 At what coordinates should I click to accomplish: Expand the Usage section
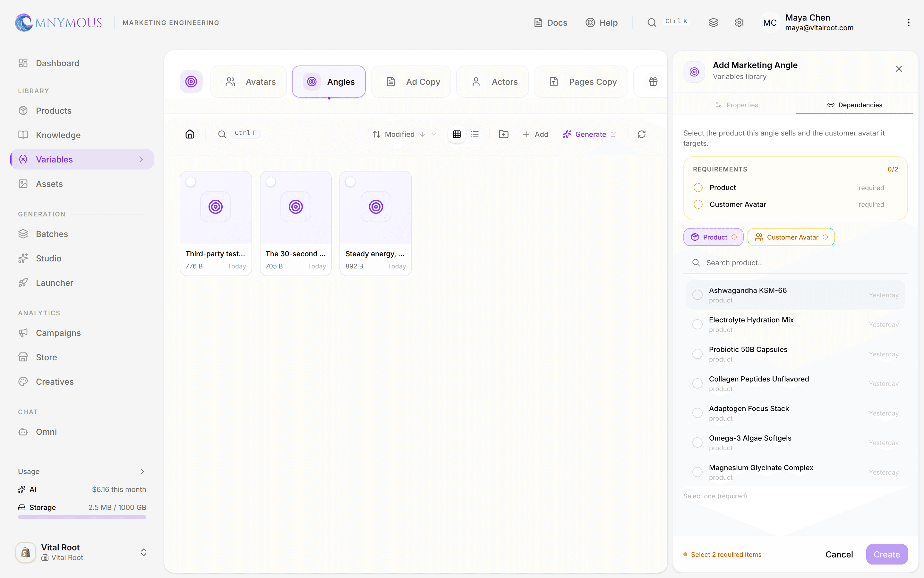(82, 471)
